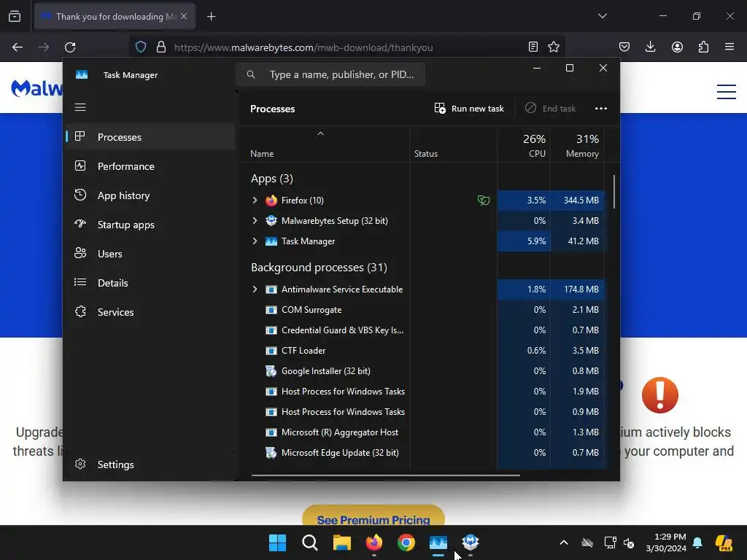Click the Run new task button
Image resolution: width=747 pixels, height=560 pixels.
pos(469,109)
